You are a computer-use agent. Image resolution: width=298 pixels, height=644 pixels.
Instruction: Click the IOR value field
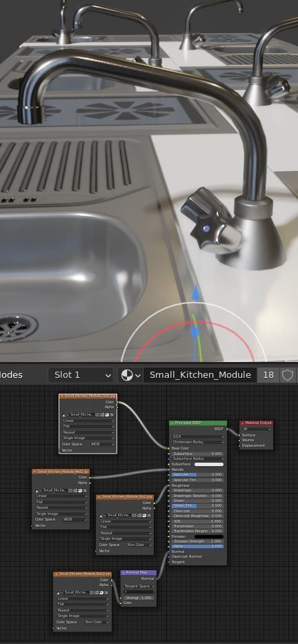point(198,521)
